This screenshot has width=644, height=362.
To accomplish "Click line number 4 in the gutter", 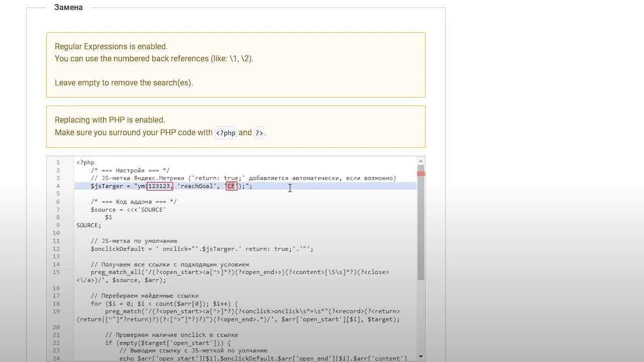I will [58, 186].
